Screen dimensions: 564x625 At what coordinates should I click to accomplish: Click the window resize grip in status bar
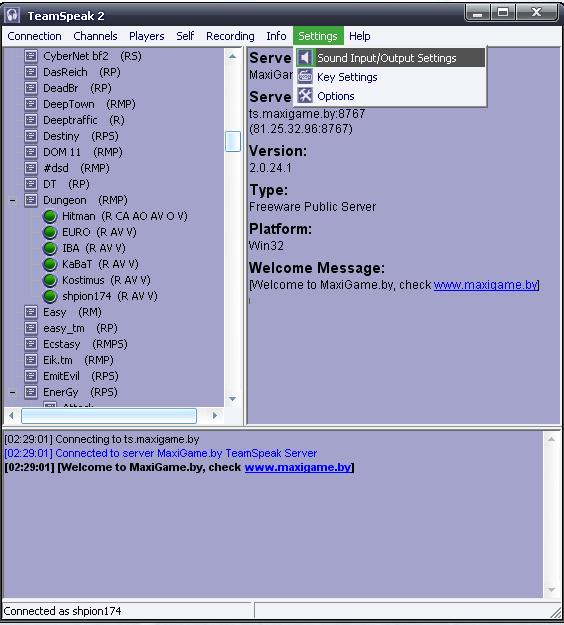pyautogui.click(x=556, y=612)
